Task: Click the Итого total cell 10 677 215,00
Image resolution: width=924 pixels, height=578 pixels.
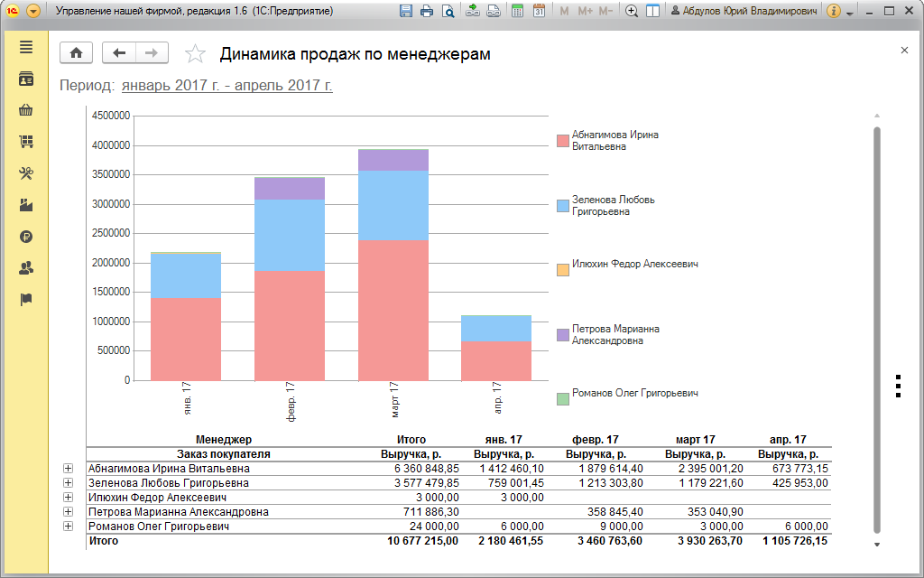Action: pos(422,541)
